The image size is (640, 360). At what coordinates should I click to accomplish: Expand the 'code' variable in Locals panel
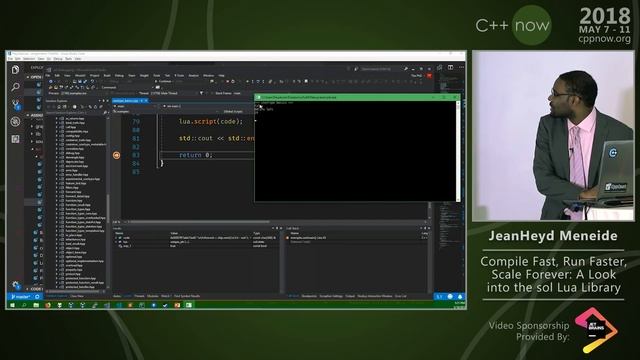(116, 238)
